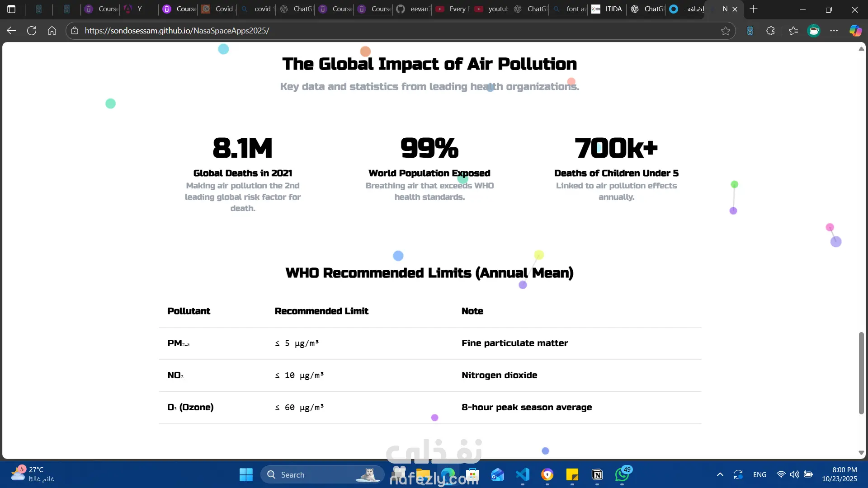Open Visual Studio Code from taskbar
The width and height of the screenshot is (868, 488).
tap(523, 474)
